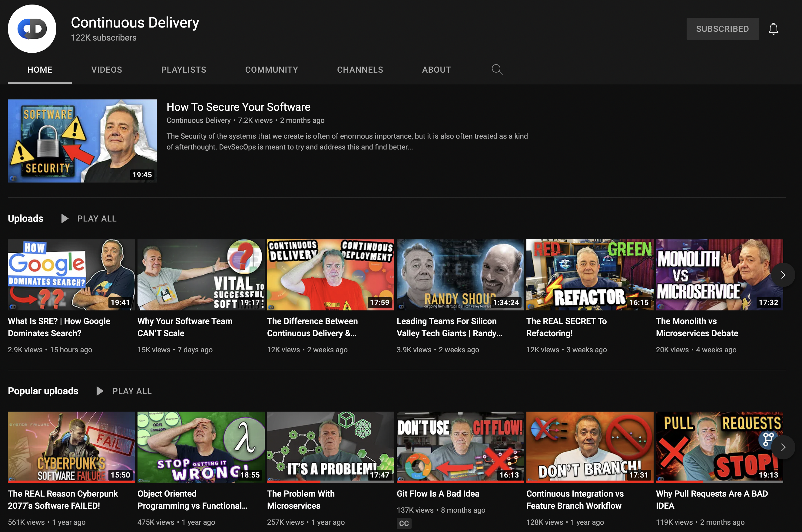The height and width of the screenshot is (532, 802).
Task: Open the Cyberpunk 2077 software failure thumbnail
Action: (x=71, y=447)
